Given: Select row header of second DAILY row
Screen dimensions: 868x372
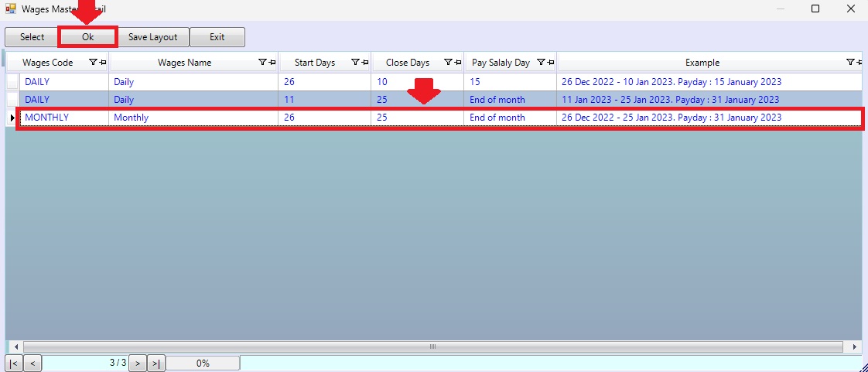Looking at the screenshot, I should [12, 99].
